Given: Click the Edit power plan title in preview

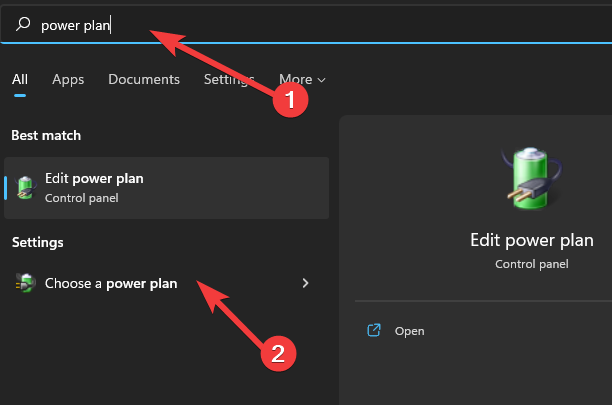Looking at the screenshot, I should click(532, 240).
